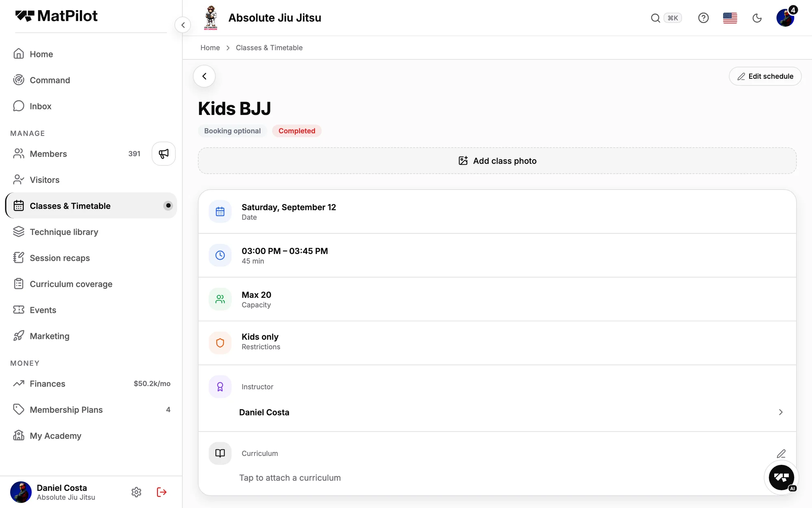Open settings gear next to Daniel Costa

[136, 492]
